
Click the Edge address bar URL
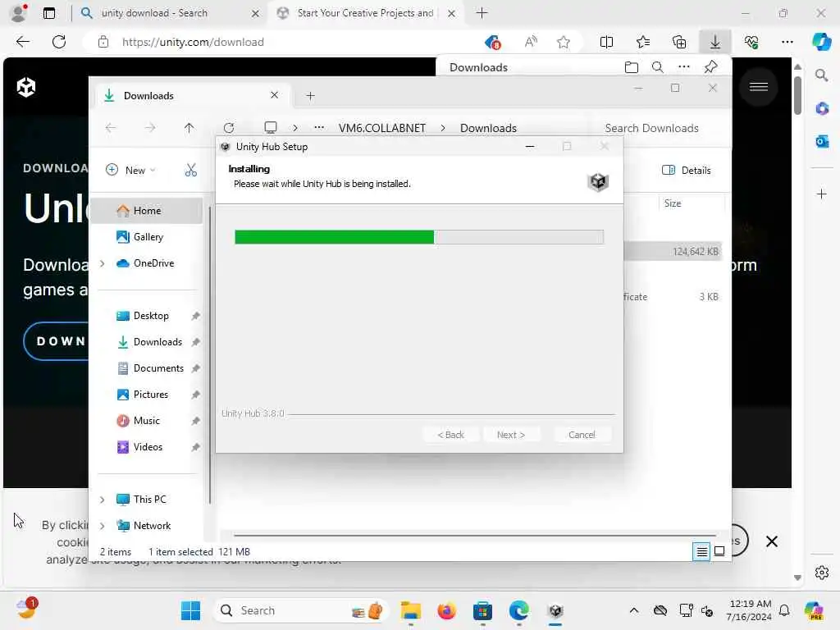pyautogui.click(x=193, y=42)
